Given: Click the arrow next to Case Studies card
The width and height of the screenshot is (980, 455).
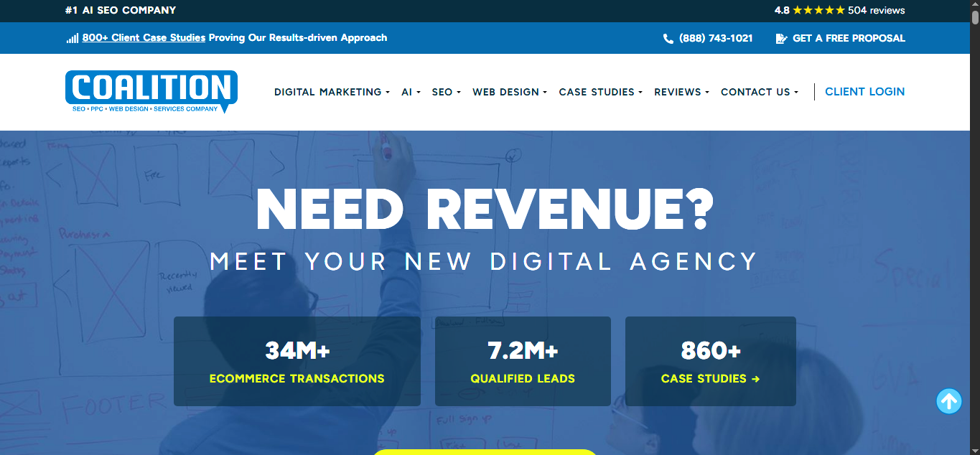Looking at the screenshot, I should tap(755, 379).
